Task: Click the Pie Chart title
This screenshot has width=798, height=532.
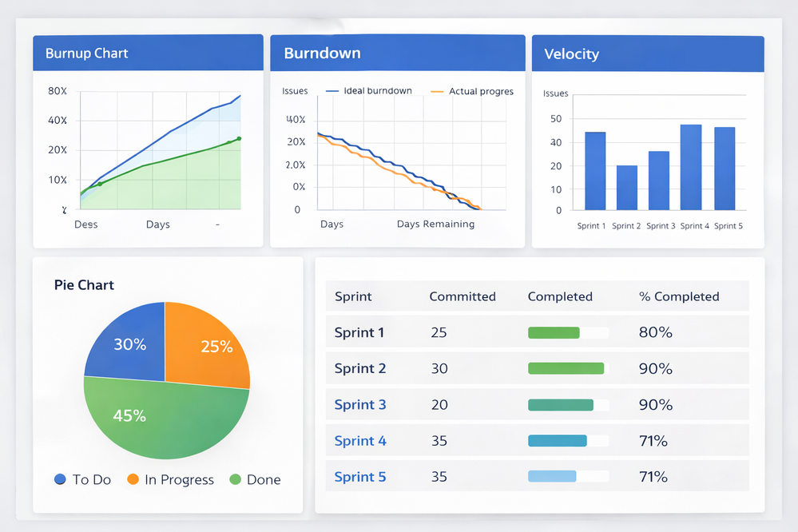Action: (84, 284)
